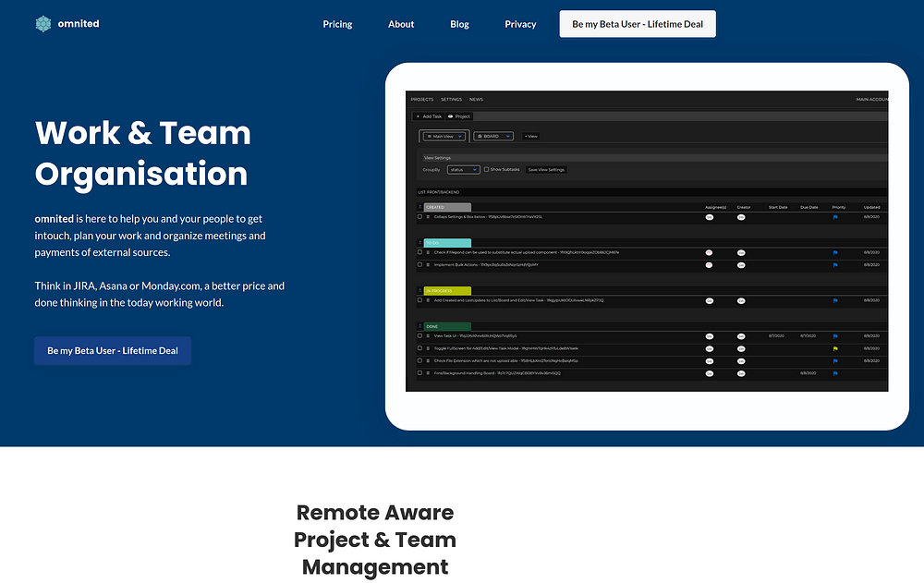Image resolution: width=924 pixels, height=583 pixels.
Task: Click the grey CREATED status label
Action: tap(447, 208)
